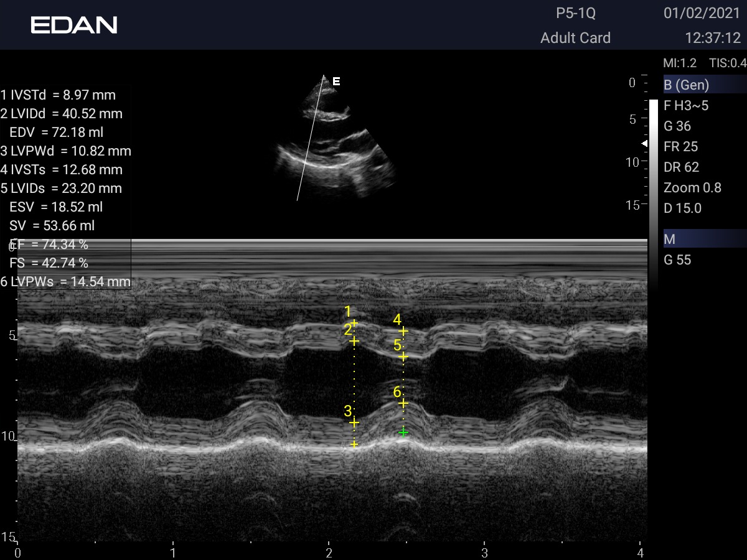Click the E orientation marker on the B-mode image

coord(336,82)
